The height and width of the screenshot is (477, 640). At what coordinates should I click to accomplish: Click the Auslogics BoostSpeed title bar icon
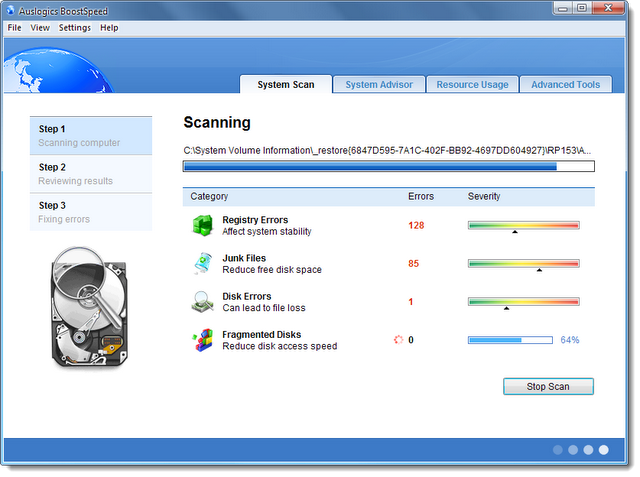tap(11, 10)
